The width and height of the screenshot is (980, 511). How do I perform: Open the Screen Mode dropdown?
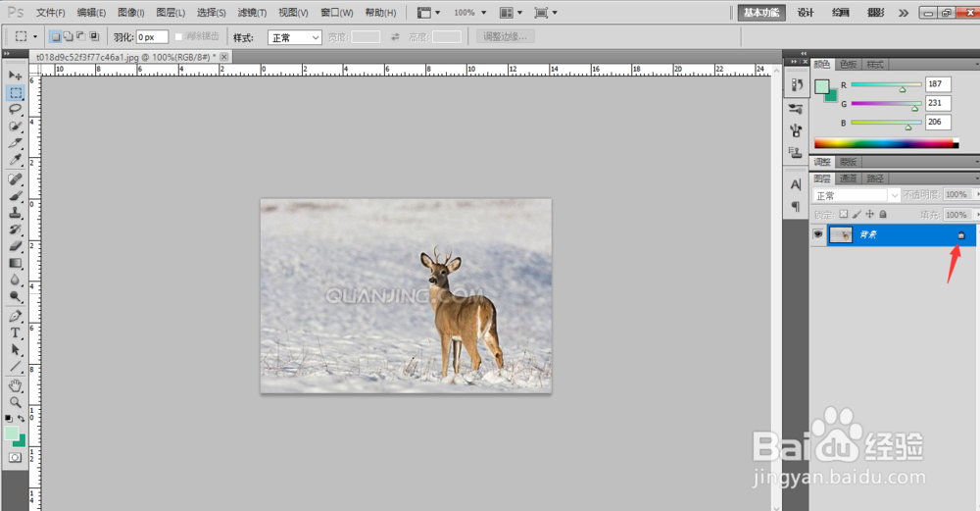pyautogui.click(x=545, y=13)
